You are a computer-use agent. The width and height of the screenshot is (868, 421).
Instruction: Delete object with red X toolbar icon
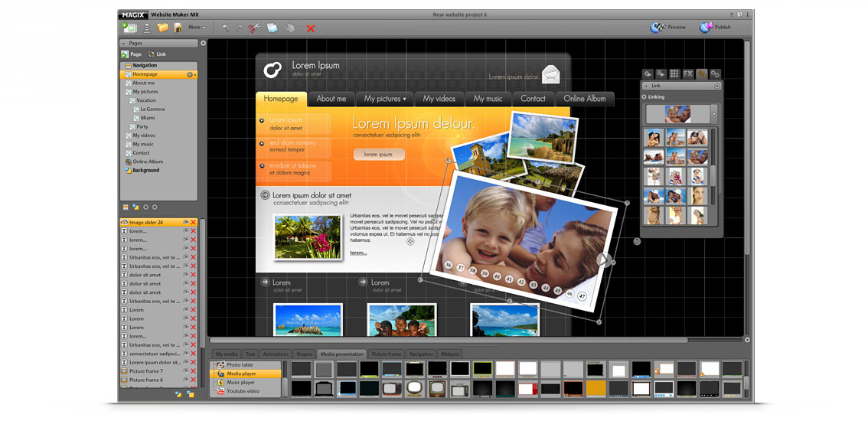click(311, 28)
